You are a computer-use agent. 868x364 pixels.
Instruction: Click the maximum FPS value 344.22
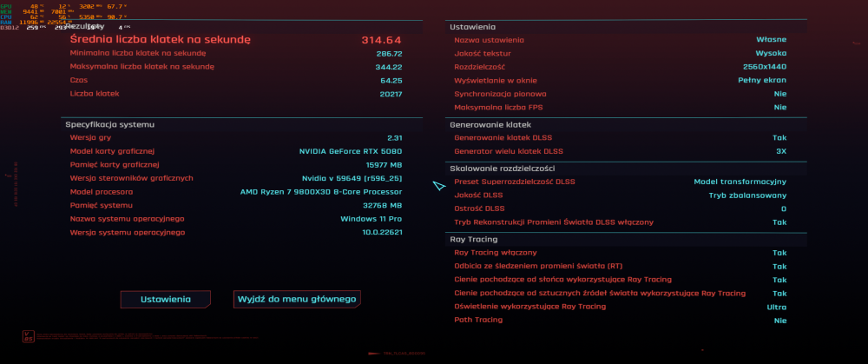tap(389, 67)
